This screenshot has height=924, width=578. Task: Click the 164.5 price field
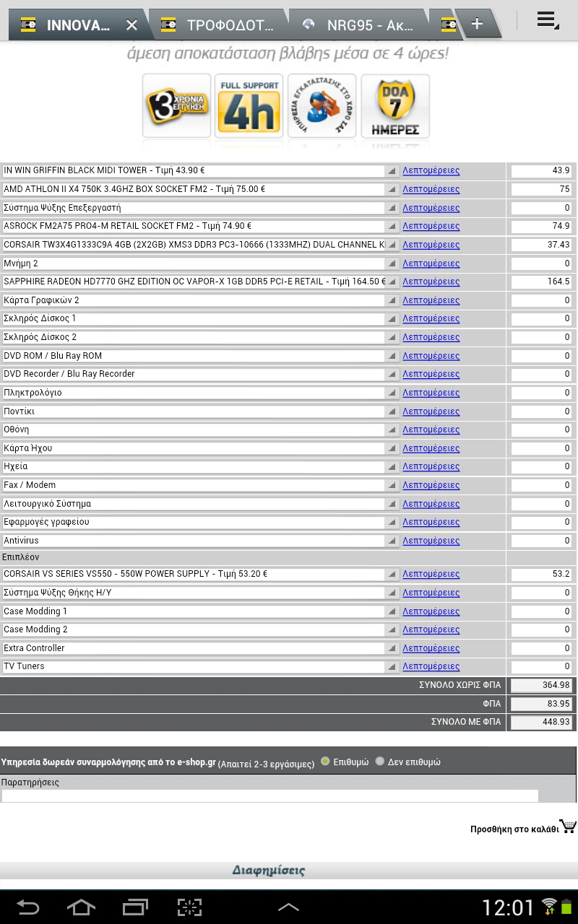click(542, 282)
